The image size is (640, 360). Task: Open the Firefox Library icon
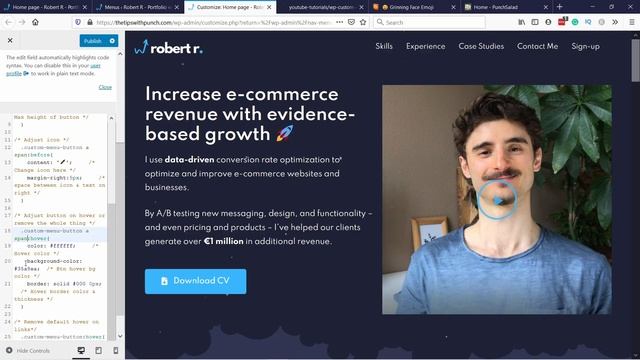coord(522,22)
